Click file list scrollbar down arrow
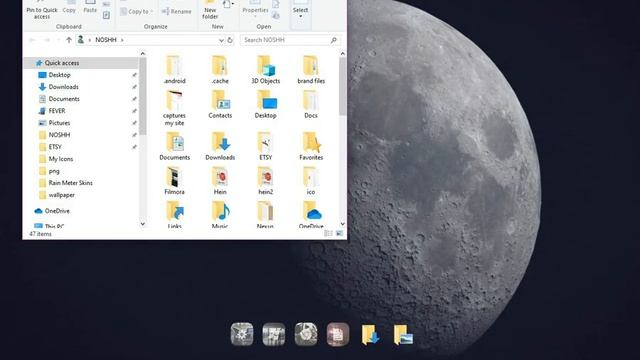The width and height of the screenshot is (640, 360). pyautogui.click(x=342, y=224)
